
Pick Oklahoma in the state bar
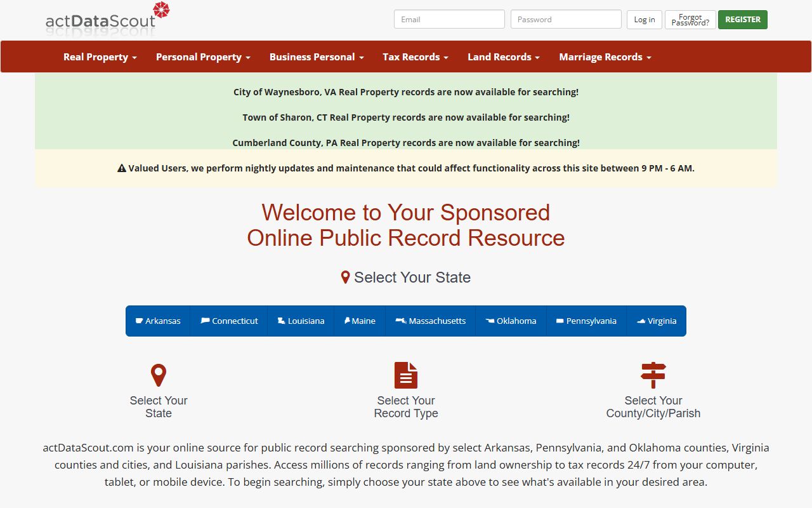[x=511, y=321]
